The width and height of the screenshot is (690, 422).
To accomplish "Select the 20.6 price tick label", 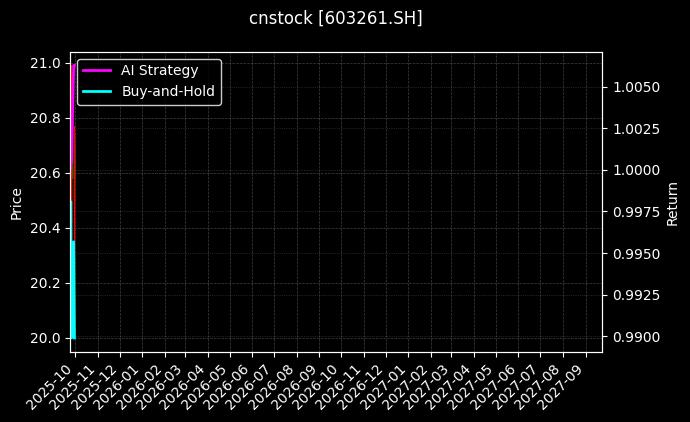I will tap(45, 174).
